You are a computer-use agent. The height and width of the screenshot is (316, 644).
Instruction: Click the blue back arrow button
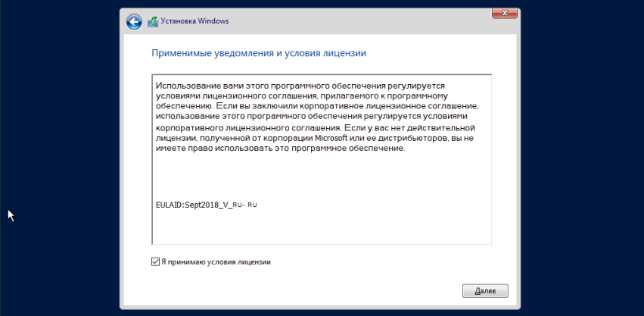point(134,21)
